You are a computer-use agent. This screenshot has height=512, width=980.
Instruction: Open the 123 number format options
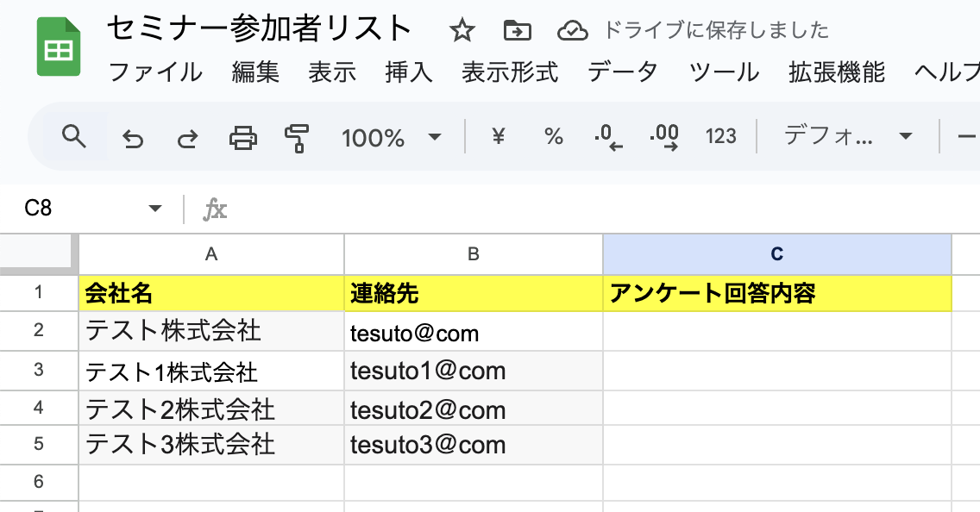tap(720, 136)
